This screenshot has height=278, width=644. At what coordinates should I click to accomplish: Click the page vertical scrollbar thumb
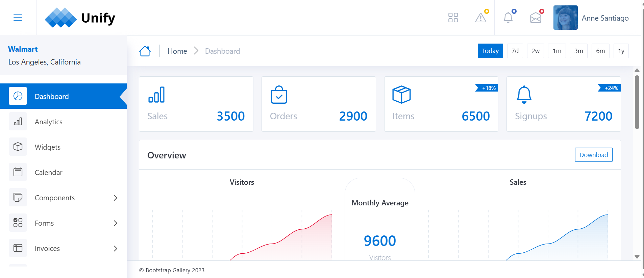(637, 101)
